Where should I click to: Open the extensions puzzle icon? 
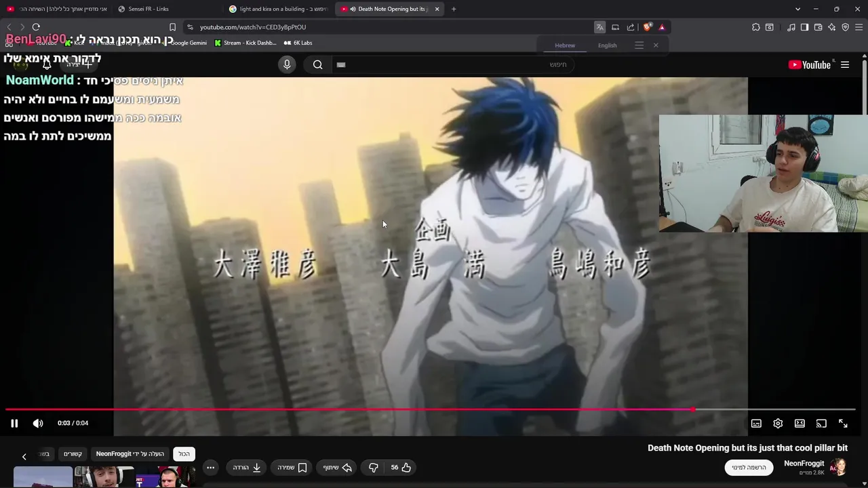coord(755,27)
